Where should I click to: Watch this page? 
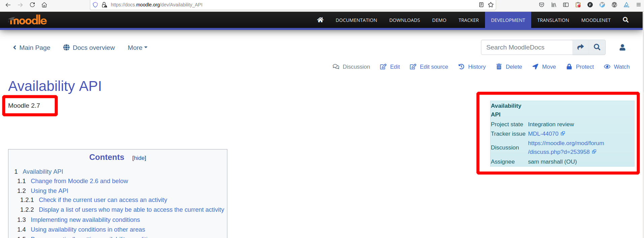tap(617, 67)
